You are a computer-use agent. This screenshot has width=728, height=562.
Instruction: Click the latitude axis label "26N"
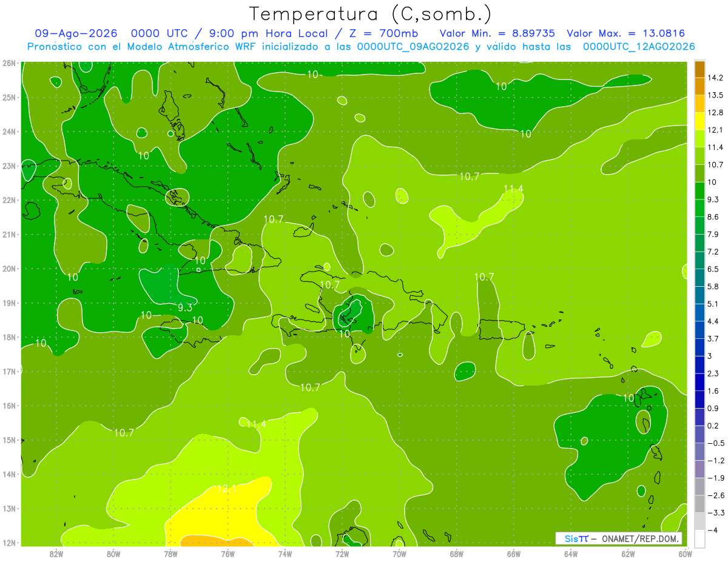tap(8, 63)
